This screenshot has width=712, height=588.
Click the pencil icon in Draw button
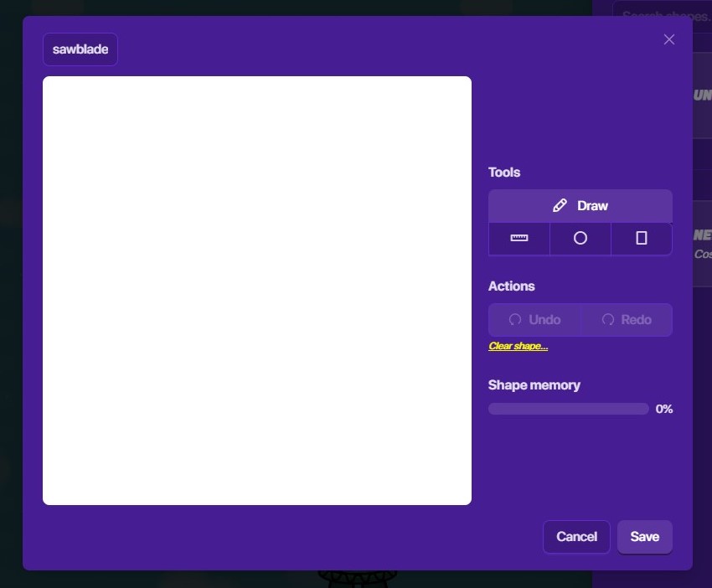coord(560,206)
